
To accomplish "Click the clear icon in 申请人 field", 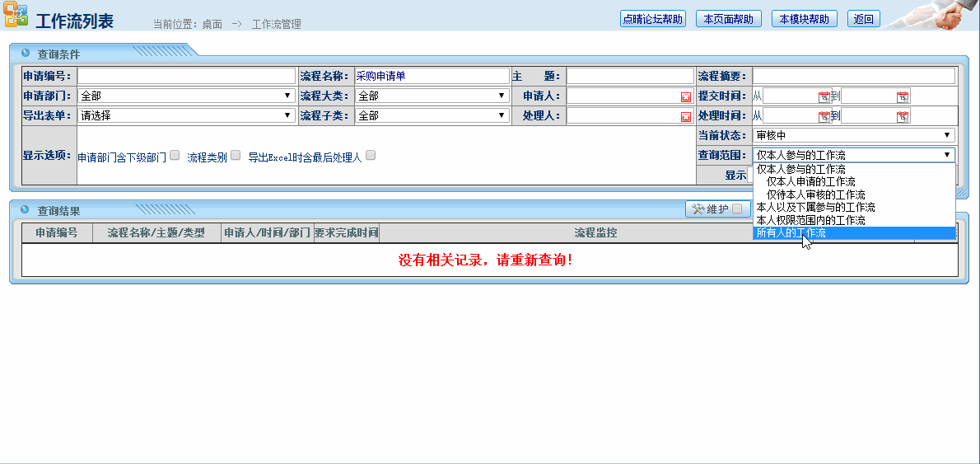I will (685, 96).
